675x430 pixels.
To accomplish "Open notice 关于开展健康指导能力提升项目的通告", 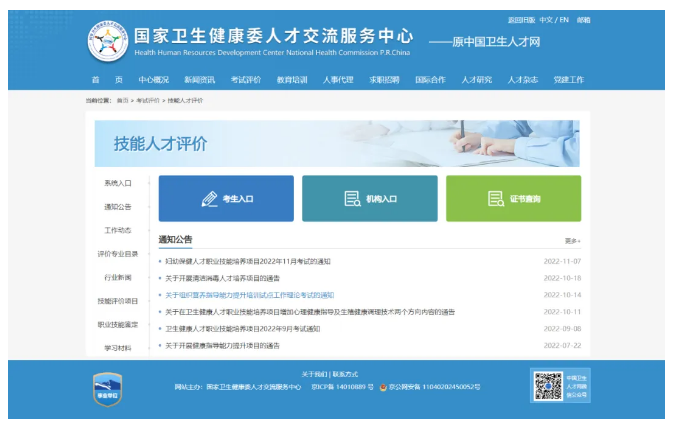I will (223, 346).
